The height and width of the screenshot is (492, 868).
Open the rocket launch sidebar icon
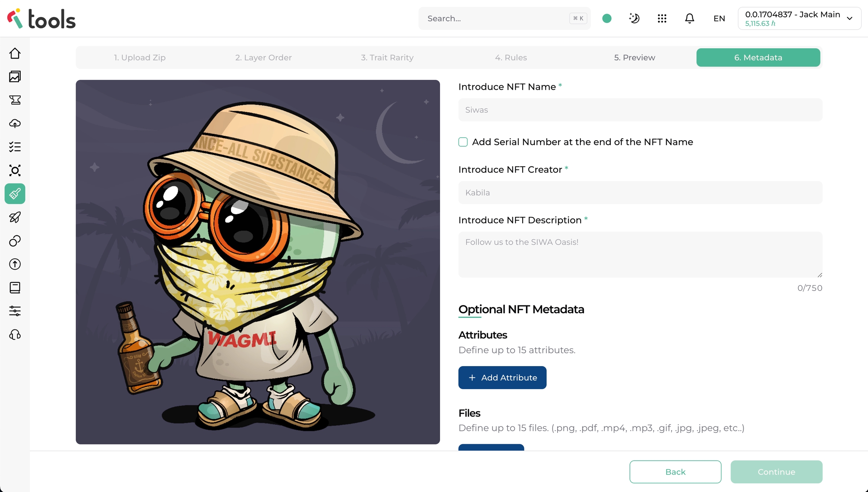point(15,218)
